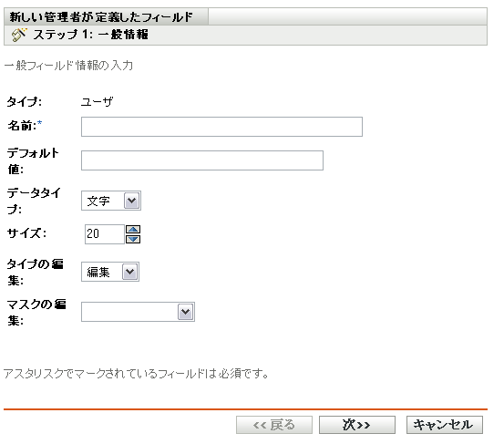
Task: Click the アスタリスクでマーク required-fields note
Action: pos(136,374)
